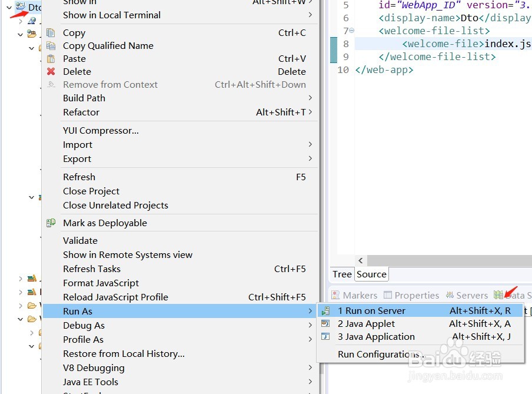Switch to the Servers tab
532x394 pixels.
(467, 296)
